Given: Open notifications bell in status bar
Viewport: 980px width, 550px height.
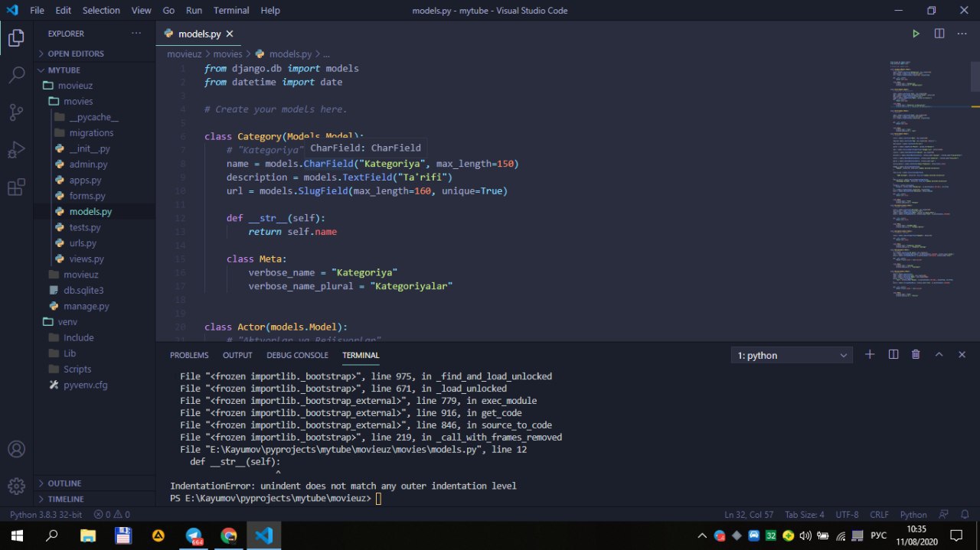Looking at the screenshot, I should pyautogui.click(x=964, y=515).
